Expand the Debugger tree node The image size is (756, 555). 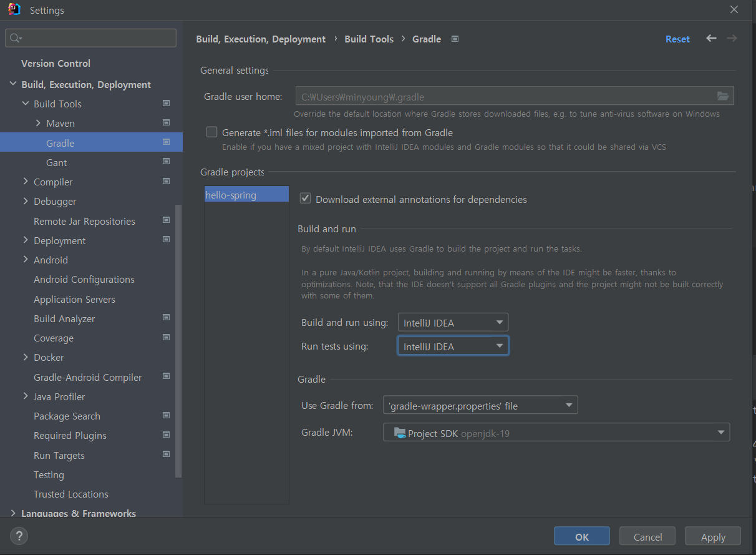click(x=26, y=201)
